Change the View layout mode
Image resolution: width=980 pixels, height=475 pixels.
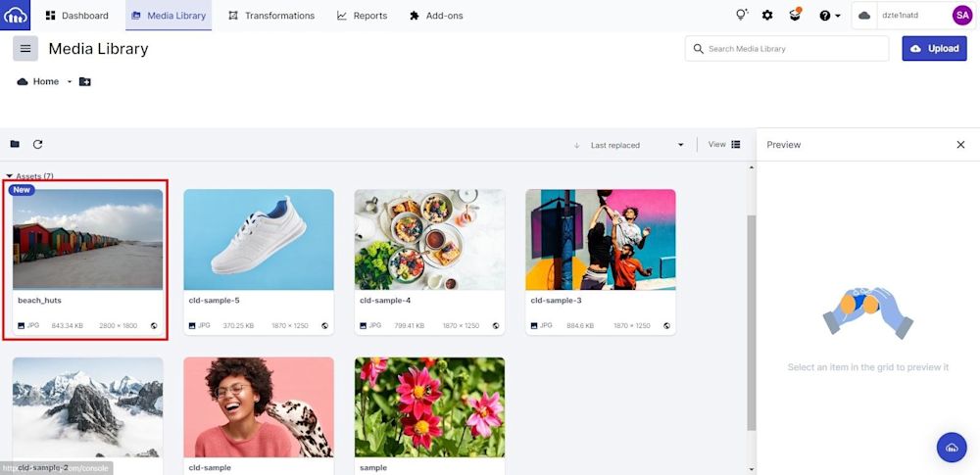click(724, 144)
